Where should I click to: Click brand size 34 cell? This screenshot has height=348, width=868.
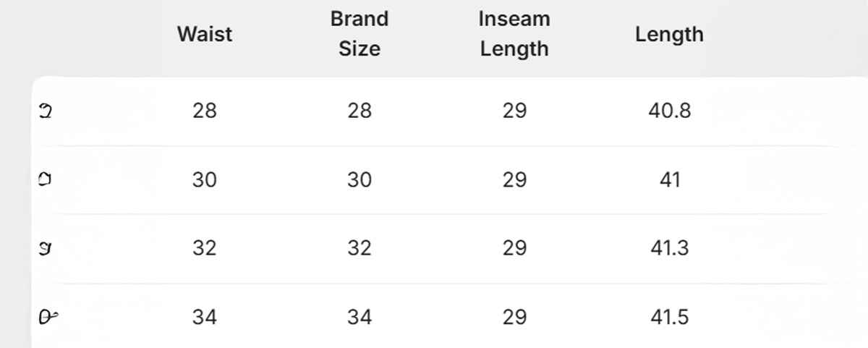(359, 317)
